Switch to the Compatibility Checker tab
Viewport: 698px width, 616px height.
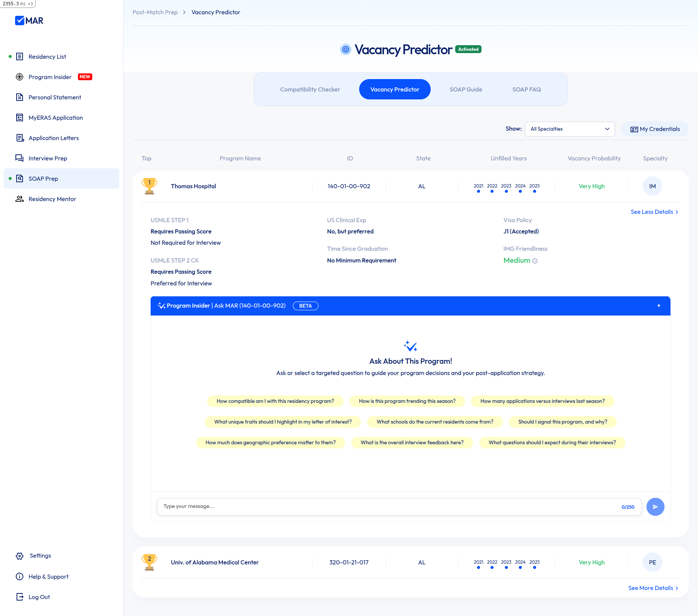(x=310, y=89)
